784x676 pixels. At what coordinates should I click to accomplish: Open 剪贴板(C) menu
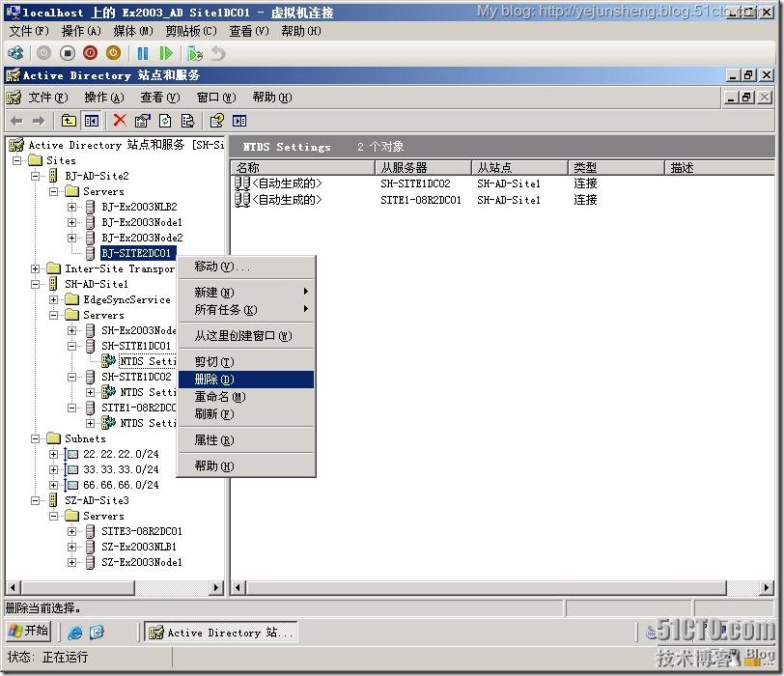coord(191,31)
